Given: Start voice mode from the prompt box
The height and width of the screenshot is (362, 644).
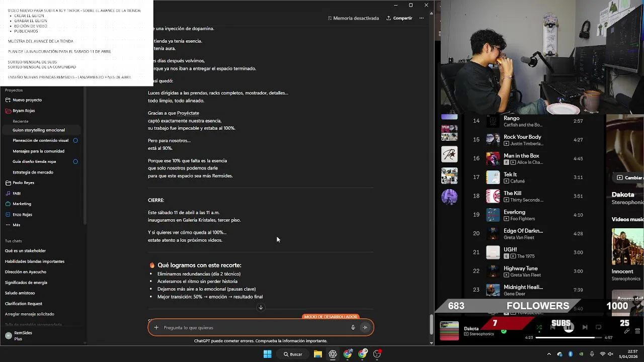Looking at the screenshot, I should click(x=365, y=328).
